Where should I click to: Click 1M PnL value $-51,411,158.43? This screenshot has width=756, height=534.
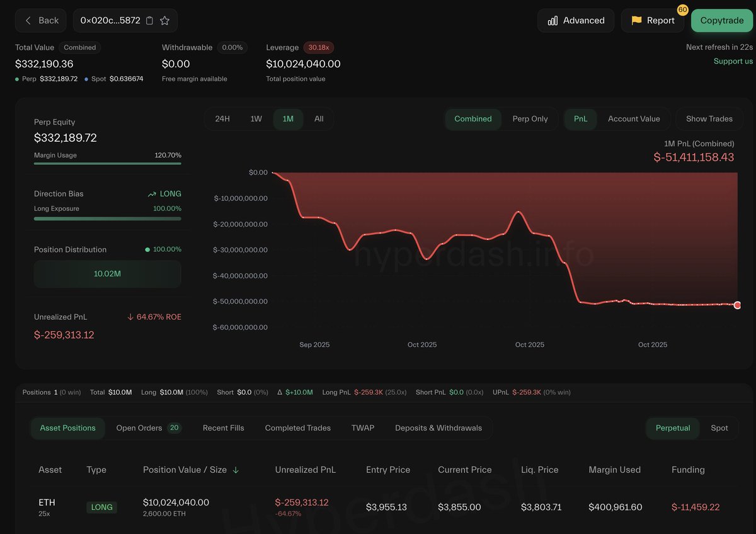pyautogui.click(x=694, y=157)
